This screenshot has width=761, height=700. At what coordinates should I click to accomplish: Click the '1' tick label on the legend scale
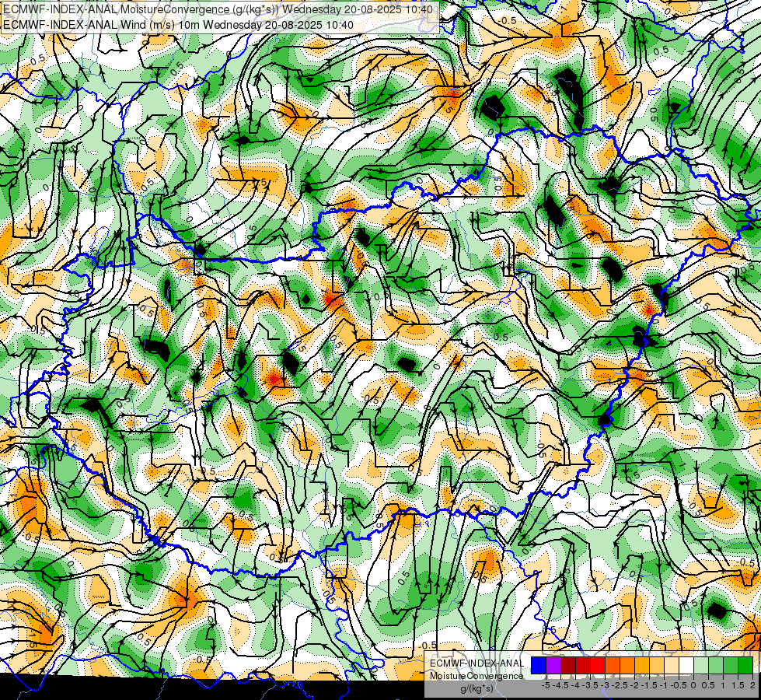point(723,685)
